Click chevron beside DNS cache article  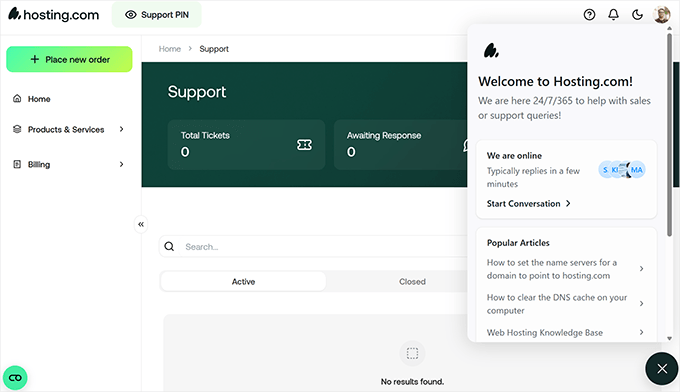641,304
